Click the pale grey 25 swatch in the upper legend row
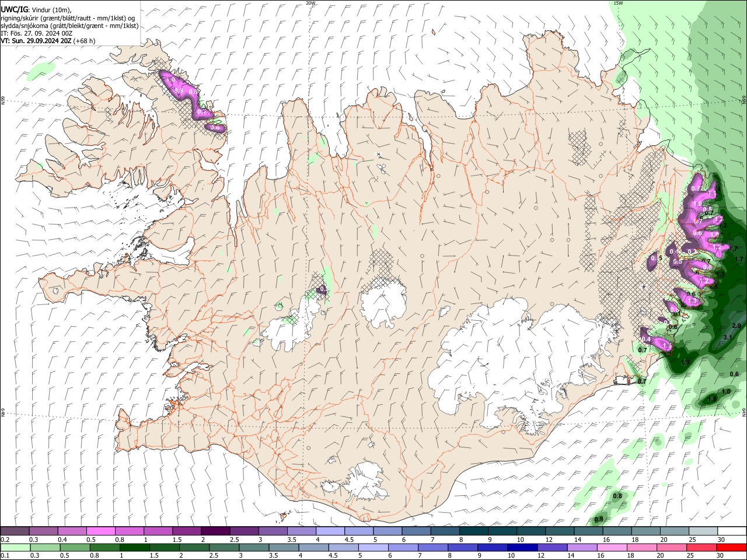The image size is (747, 560). pyautogui.click(x=703, y=531)
